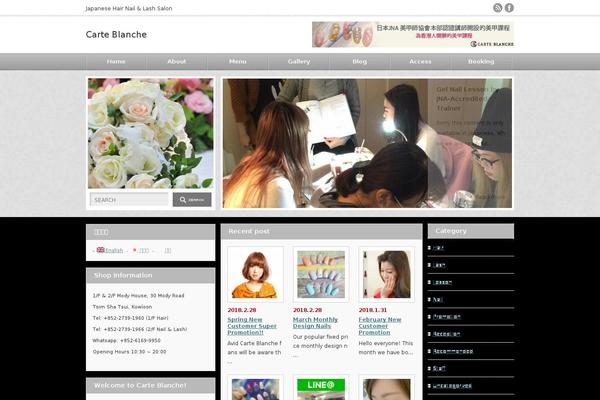Screen dimensions: 600x400
Task: Click hair salon telephone number text
Action: pyautogui.click(x=130, y=318)
